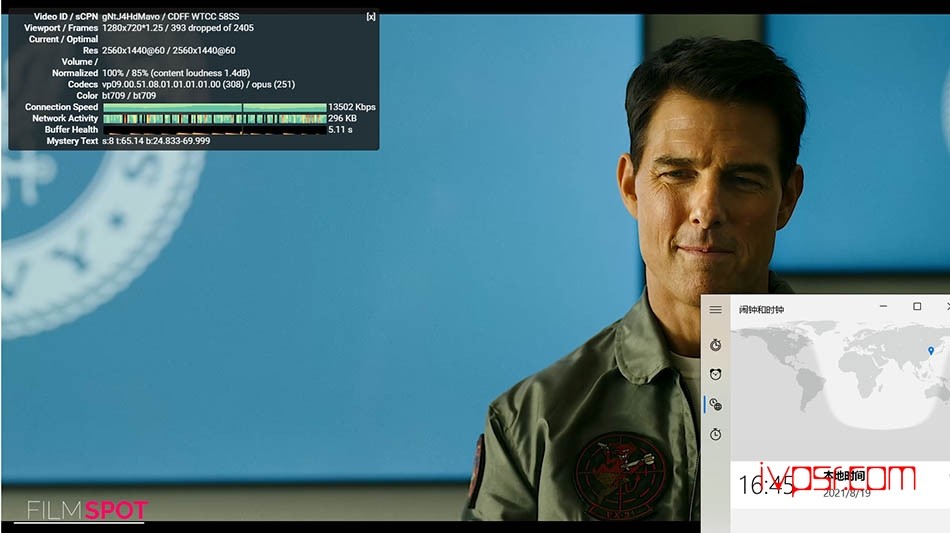The image size is (950, 533).
Task: Close the stats for nerds overlay
Action: coord(371,17)
